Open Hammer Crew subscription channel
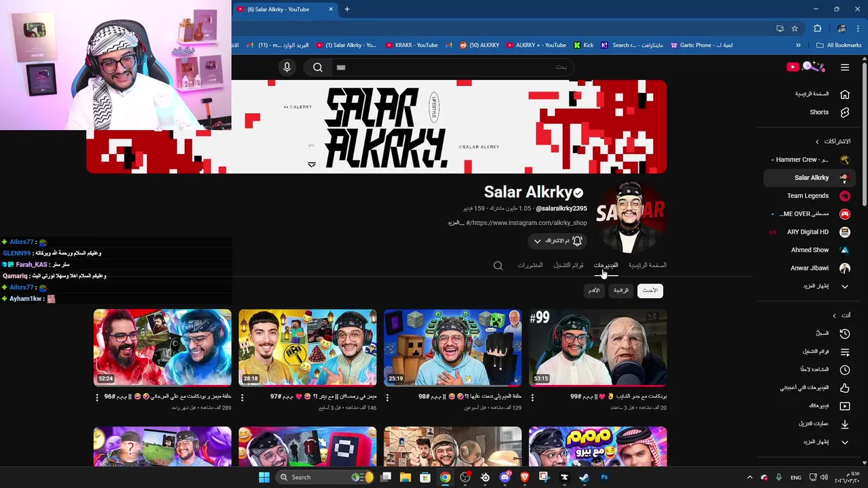This screenshot has height=488, width=868. click(x=808, y=160)
